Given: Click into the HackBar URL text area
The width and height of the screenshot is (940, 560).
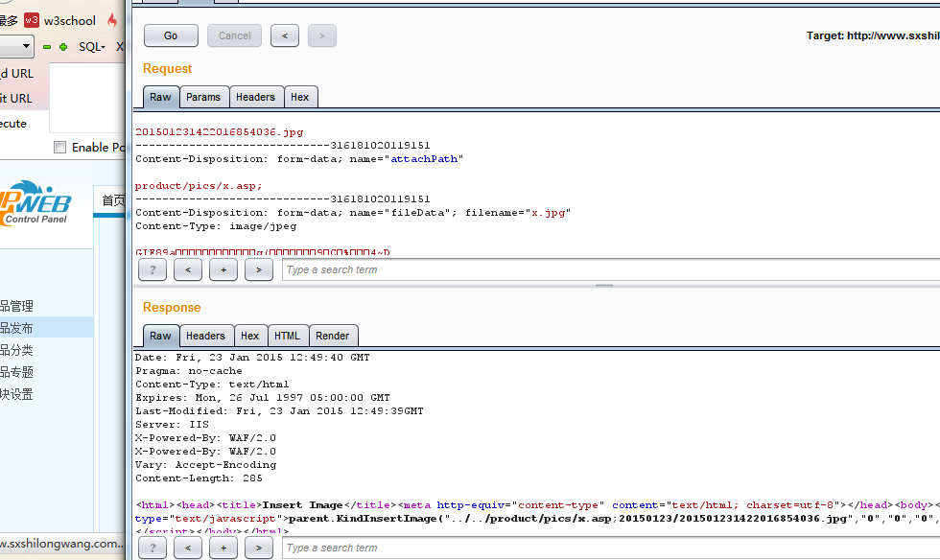Looking at the screenshot, I should (x=87, y=98).
